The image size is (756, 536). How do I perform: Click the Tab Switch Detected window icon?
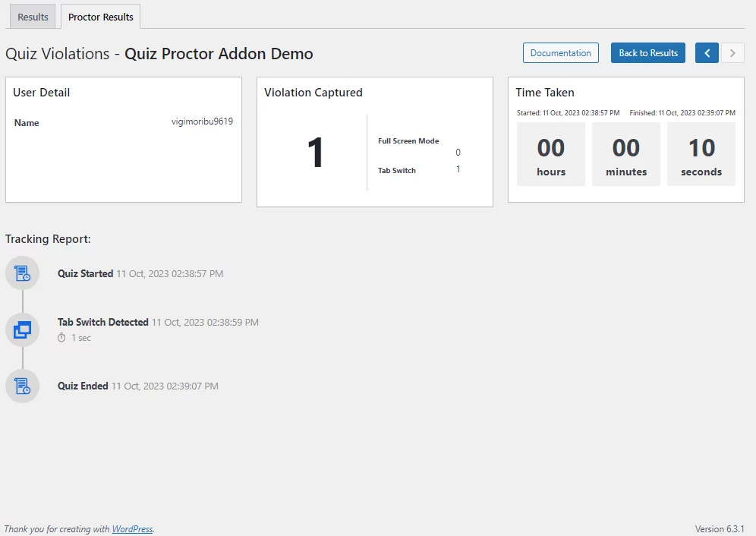pyautogui.click(x=22, y=330)
